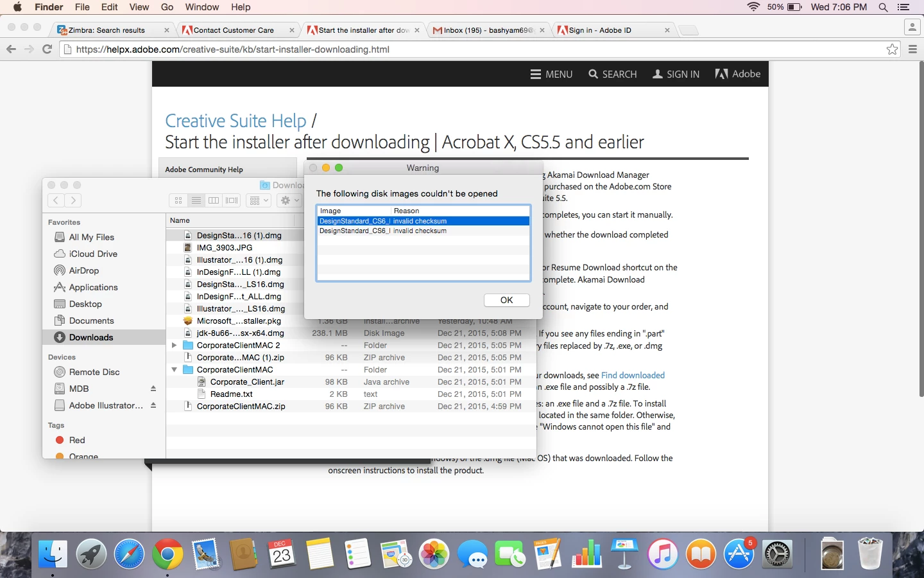The width and height of the screenshot is (924, 578).
Task: Open Chrome's hamburger settings menu
Action: [x=912, y=49]
